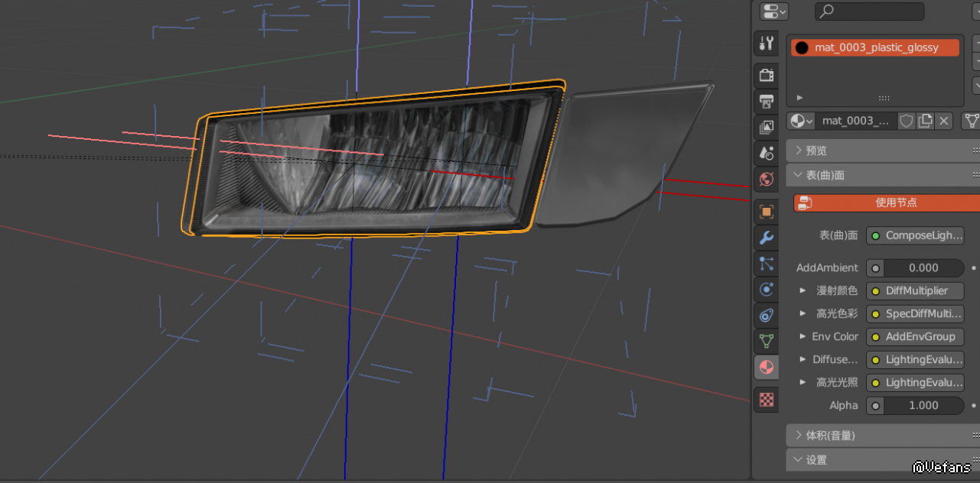Open the material browse dropdown
Image resolution: width=980 pixels, height=483 pixels.
coord(801,121)
